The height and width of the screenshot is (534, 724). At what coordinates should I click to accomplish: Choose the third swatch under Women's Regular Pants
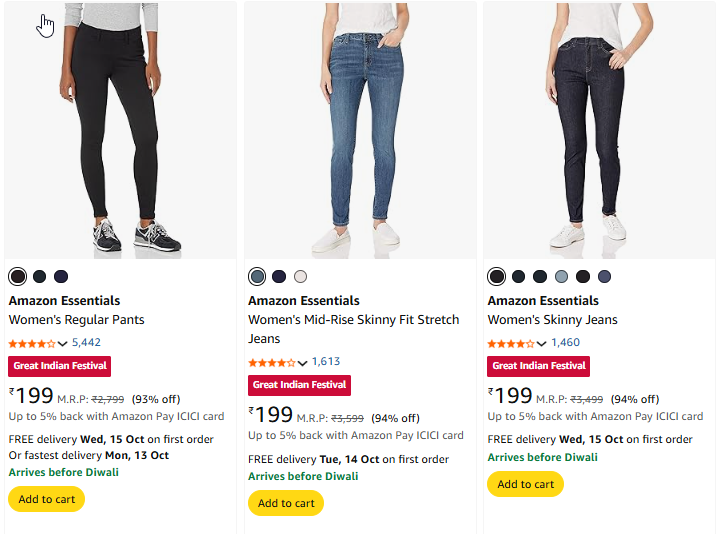61,276
